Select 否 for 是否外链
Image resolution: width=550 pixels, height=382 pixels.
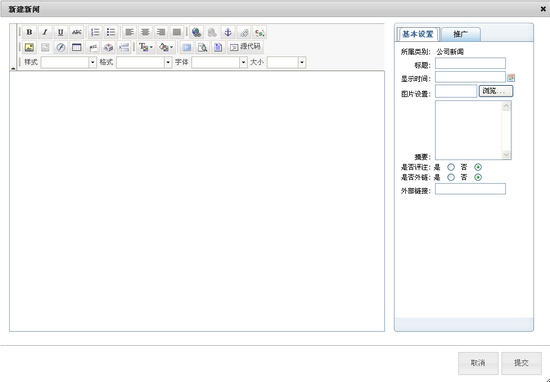point(478,177)
